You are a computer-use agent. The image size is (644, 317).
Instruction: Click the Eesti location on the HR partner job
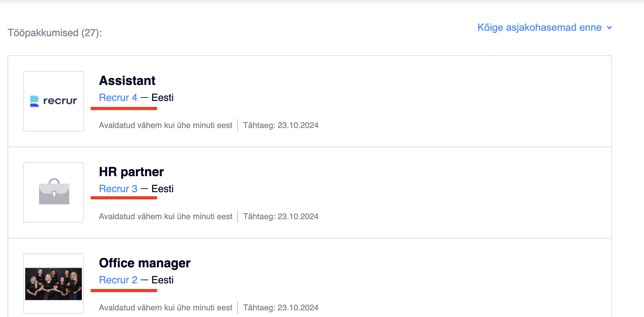162,189
